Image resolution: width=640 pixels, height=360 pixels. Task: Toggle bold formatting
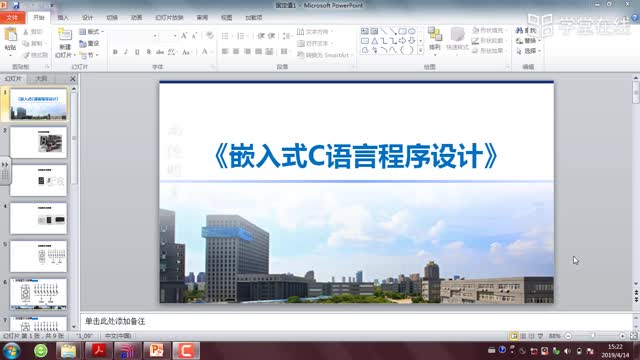pos(115,52)
